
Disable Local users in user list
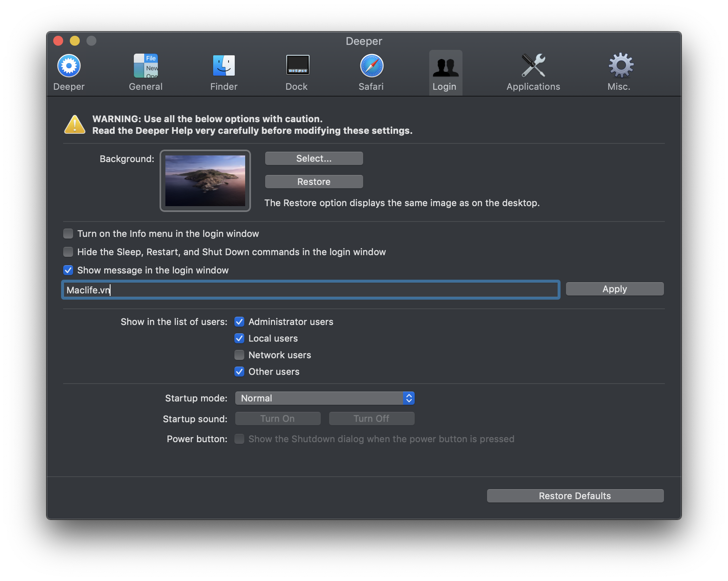point(239,338)
